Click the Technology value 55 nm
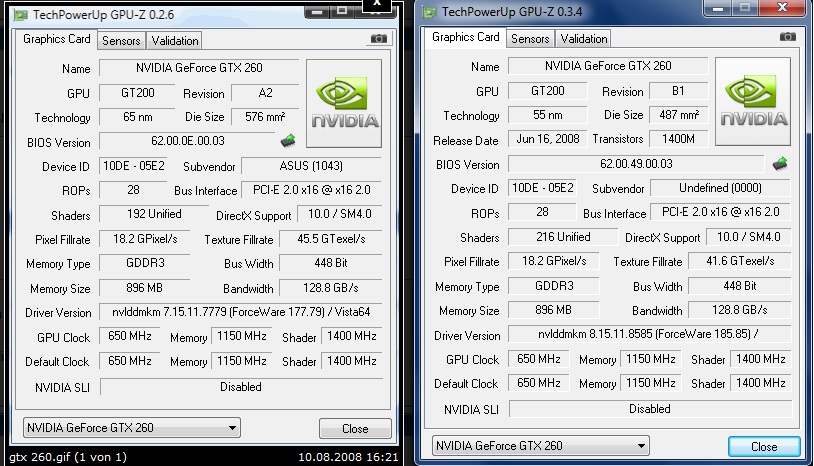Image resolution: width=814 pixels, height=466 pixels. point(547,115)
